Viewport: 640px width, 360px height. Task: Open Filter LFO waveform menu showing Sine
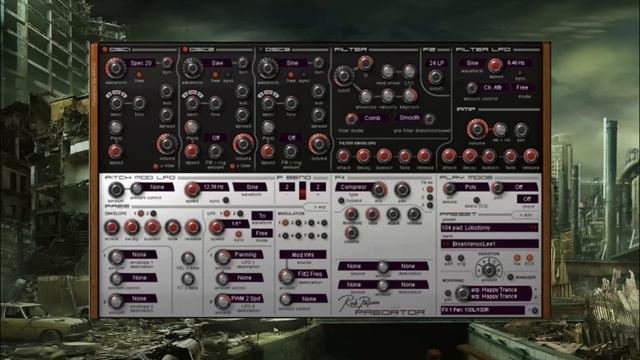pos(473,63)
